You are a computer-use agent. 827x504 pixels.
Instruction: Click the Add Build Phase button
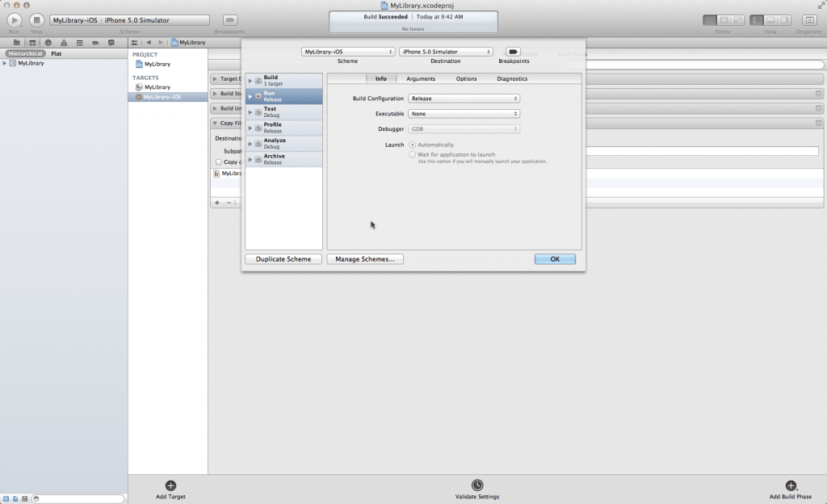coord(790,489)
